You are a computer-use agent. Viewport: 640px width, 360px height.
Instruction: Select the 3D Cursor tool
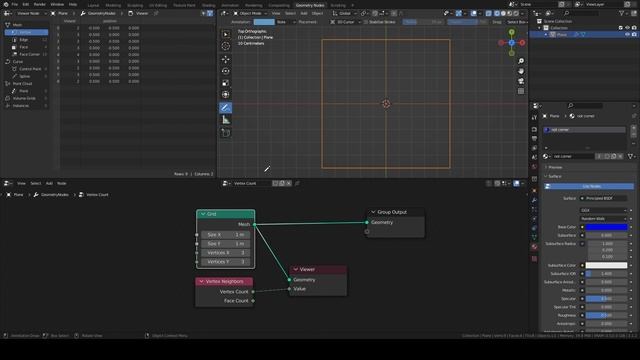(226, 46)
